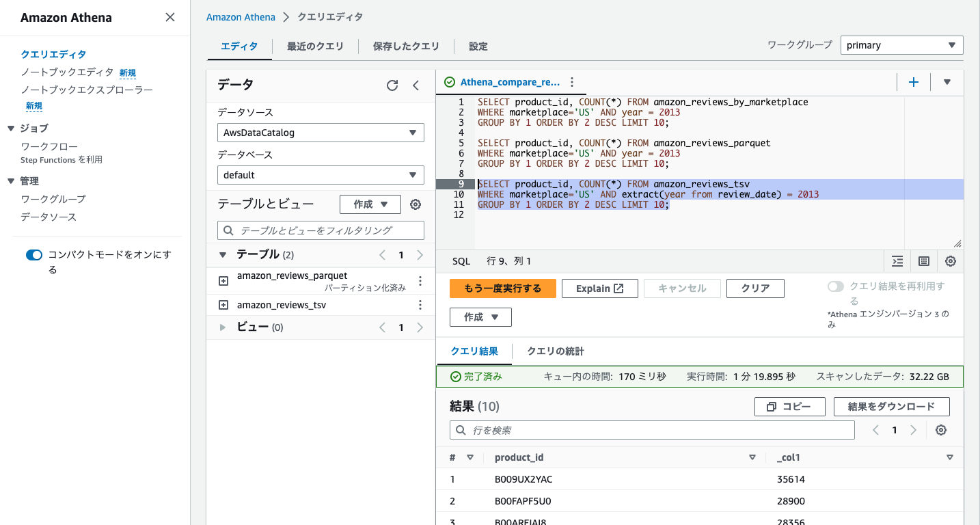
Task: Refresh the data panel tables list
Action: tap(392, 85)
